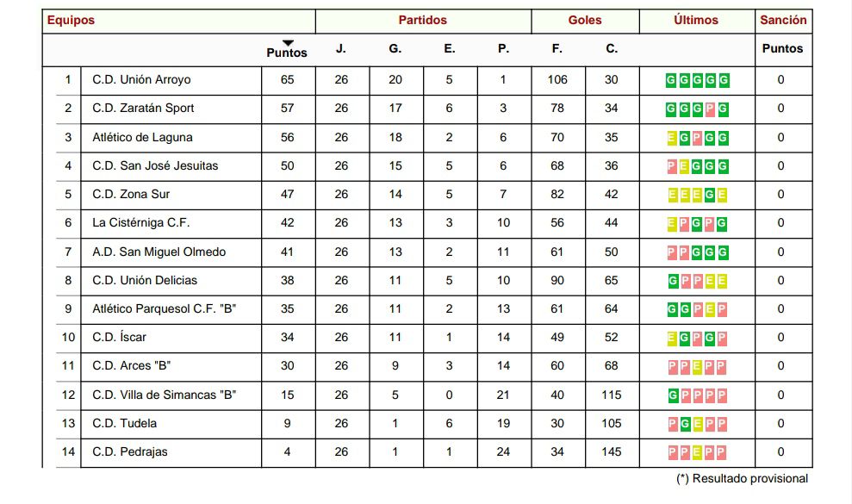The width and height of the screenshot is (852, 504).
Task: Click the J. games-played column header
Action: click(341, 49)
